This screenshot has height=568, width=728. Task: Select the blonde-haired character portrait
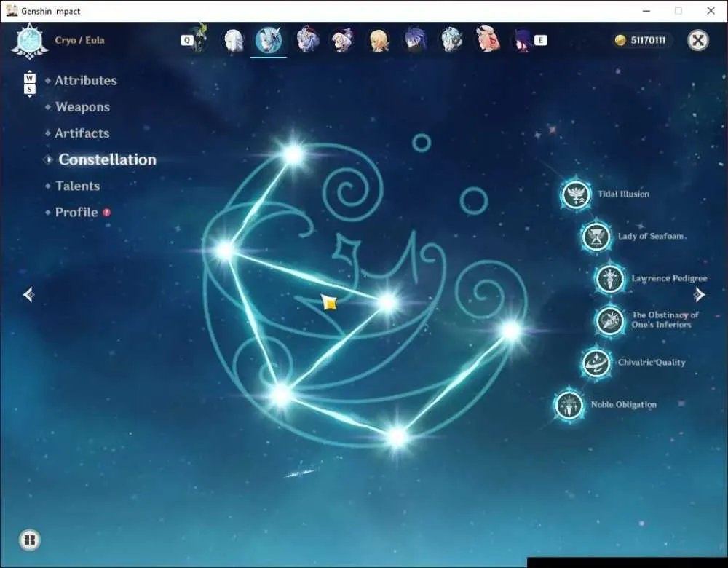pyautogui.click(x=379, y=40)
